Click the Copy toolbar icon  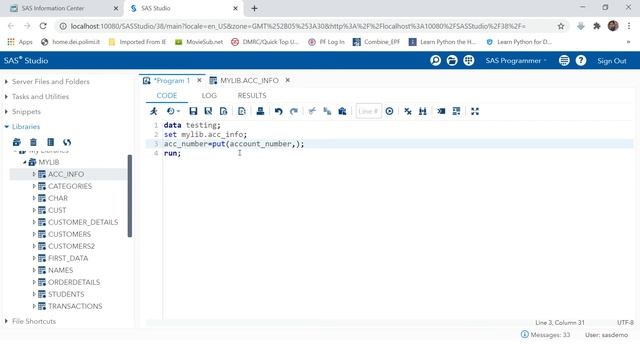click(327, 111)
